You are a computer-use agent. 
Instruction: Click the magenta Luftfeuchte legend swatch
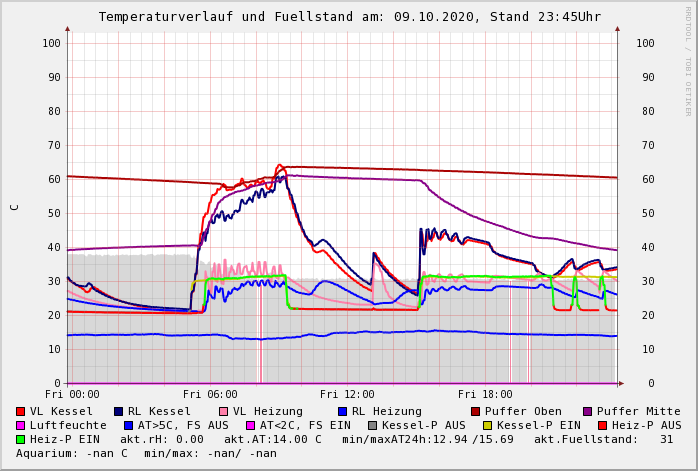point(21,425)
